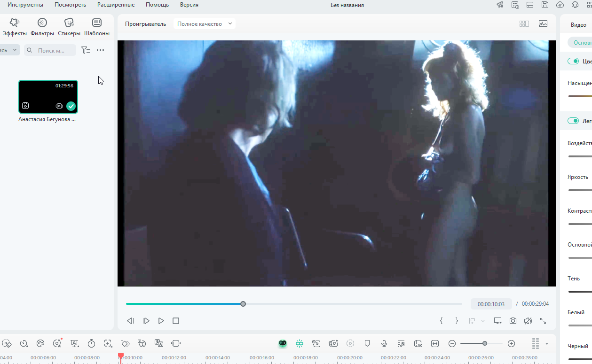Add a marker with the shield-shaped icon

(367, 343)
